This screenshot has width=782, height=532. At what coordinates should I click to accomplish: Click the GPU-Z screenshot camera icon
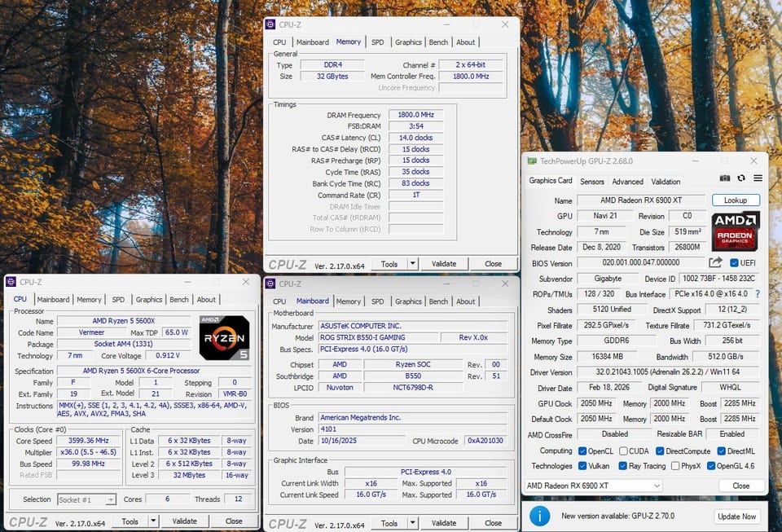tap(725, 178)
